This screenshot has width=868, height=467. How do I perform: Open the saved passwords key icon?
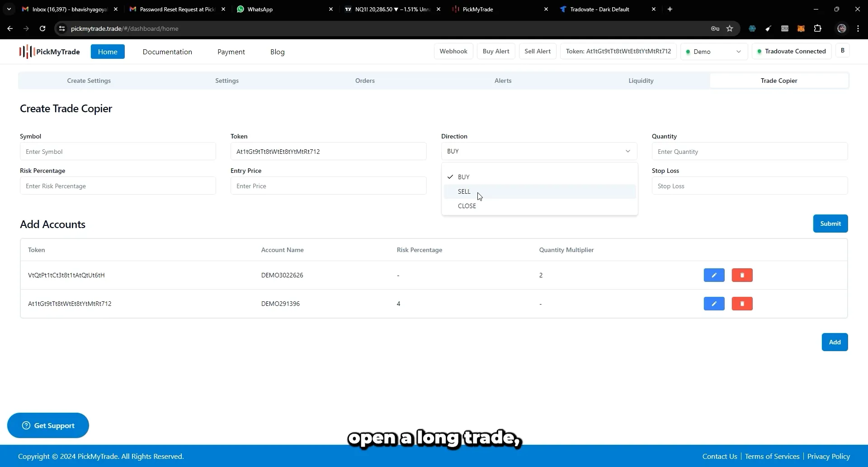point(715,29)
